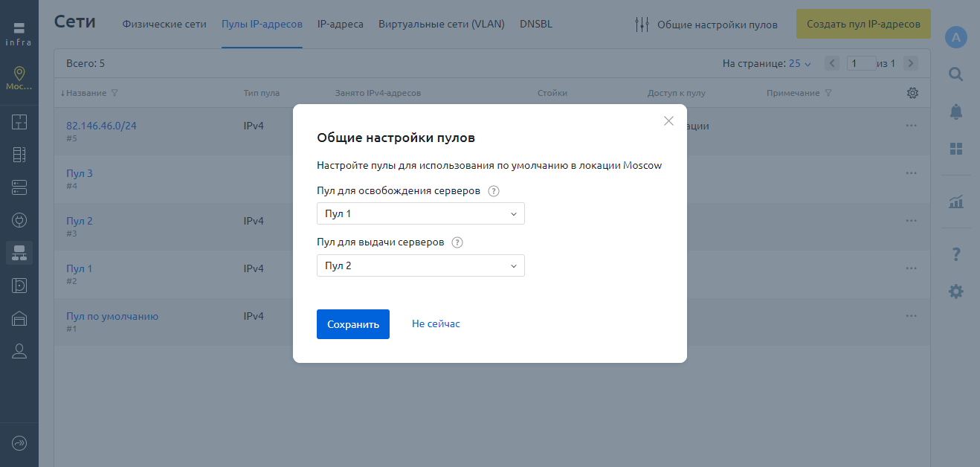This screenshot has width=980, height=467.
Task: Click Занято IPv4-адресов column header
Action: click(378, 94)
